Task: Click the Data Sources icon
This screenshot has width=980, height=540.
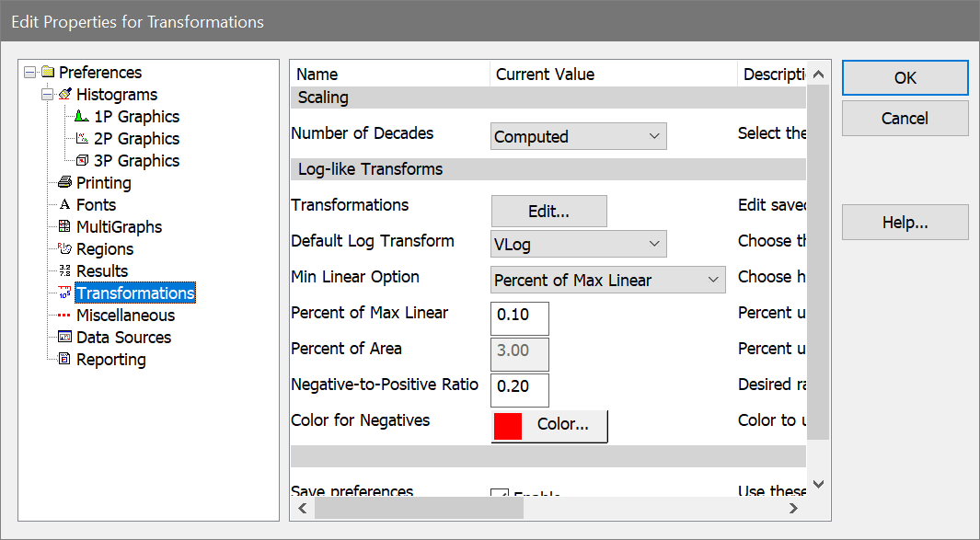Action: click(64, 338)
